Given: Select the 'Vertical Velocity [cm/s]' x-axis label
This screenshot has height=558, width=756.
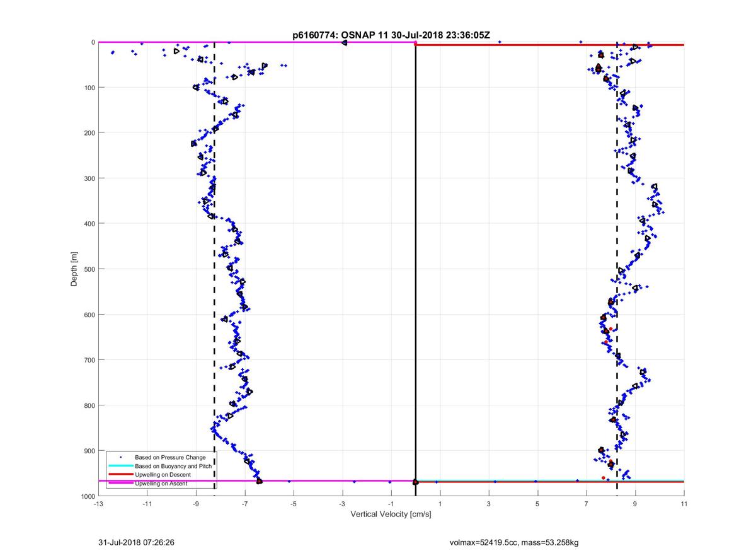Looking at the screenshot, I should pyautogui.click(x=391, y=514).
